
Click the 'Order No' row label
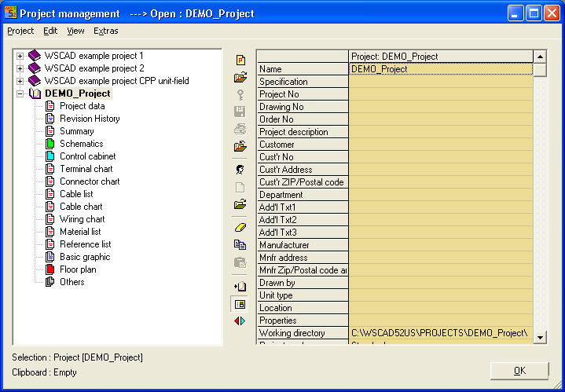click(x=303, y=119)
